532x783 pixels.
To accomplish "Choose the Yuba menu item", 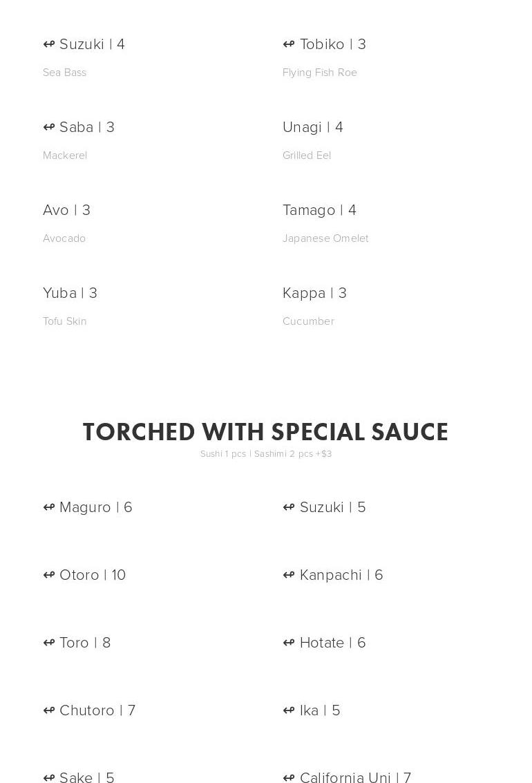I will pyautogui.click(x=70, y=293).
